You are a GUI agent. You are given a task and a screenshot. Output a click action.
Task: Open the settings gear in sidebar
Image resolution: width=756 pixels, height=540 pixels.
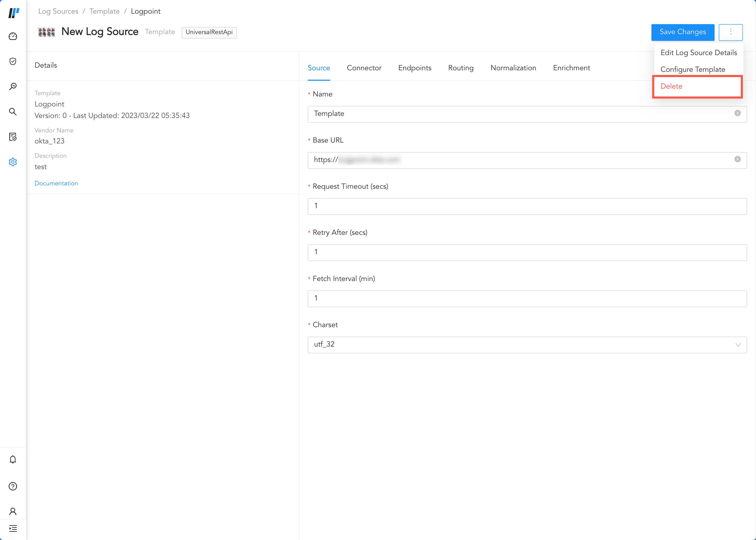[x=13, y=162]
